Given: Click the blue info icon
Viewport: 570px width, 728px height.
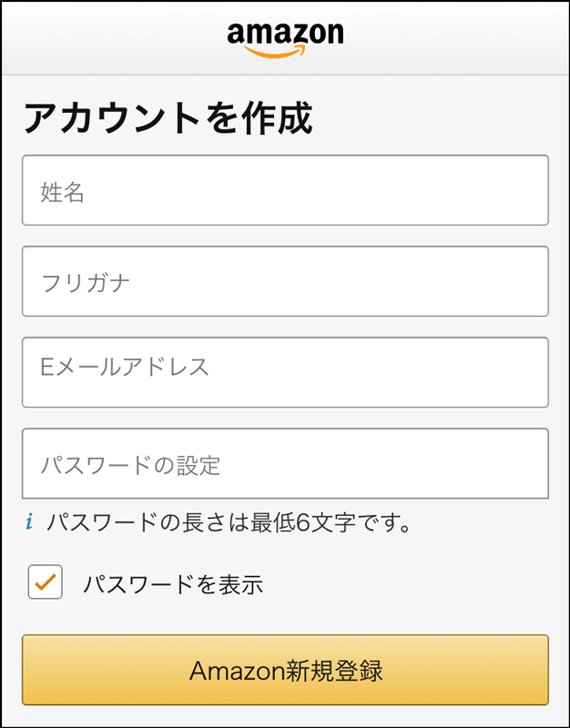Looking at the screenshot, I should [x=29, y=522].
